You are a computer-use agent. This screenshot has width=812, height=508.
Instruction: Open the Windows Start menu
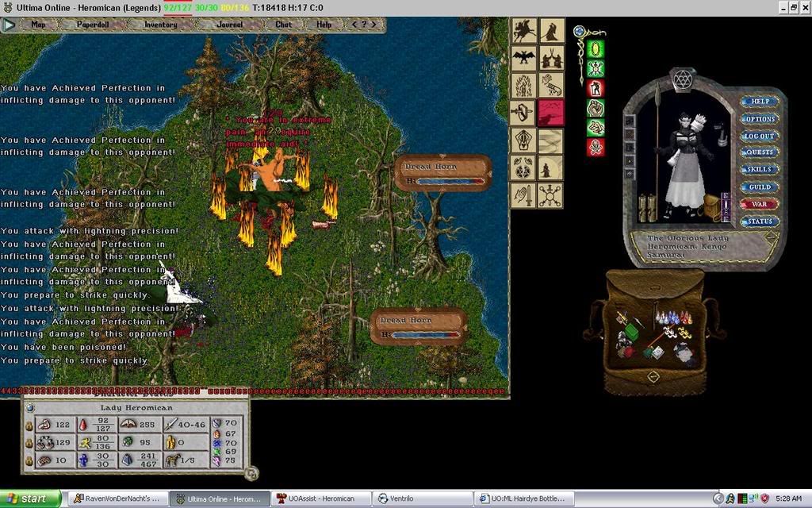pyautogui.click(x=30, y=498)
